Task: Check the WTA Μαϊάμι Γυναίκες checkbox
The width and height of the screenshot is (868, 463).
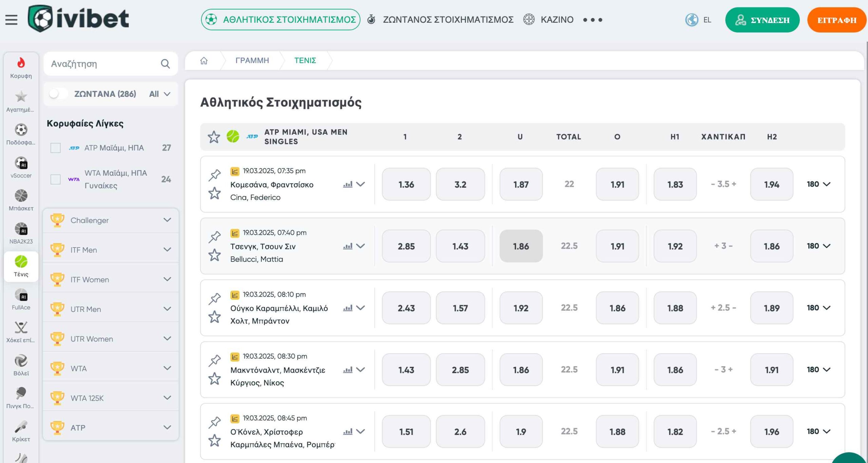Action: click(56, 179)
